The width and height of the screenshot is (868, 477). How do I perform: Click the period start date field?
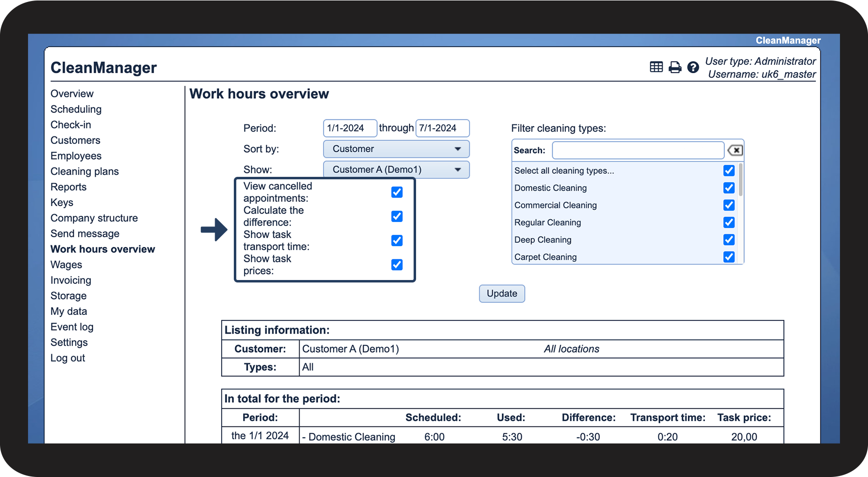349,128
